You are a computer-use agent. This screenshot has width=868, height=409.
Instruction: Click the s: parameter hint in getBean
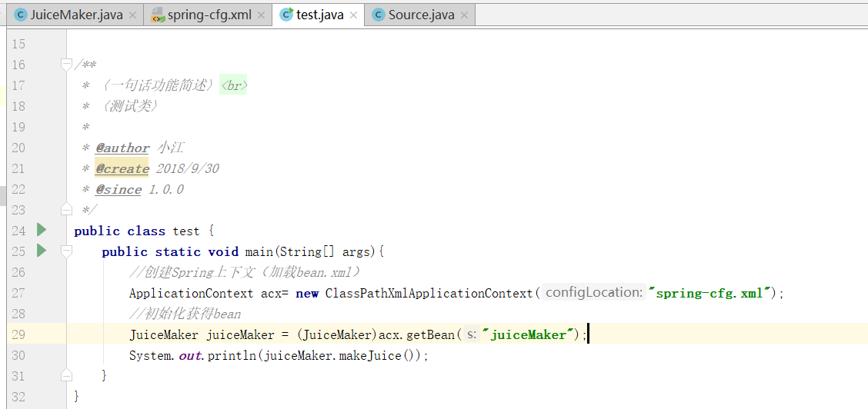tap(471, 334)
